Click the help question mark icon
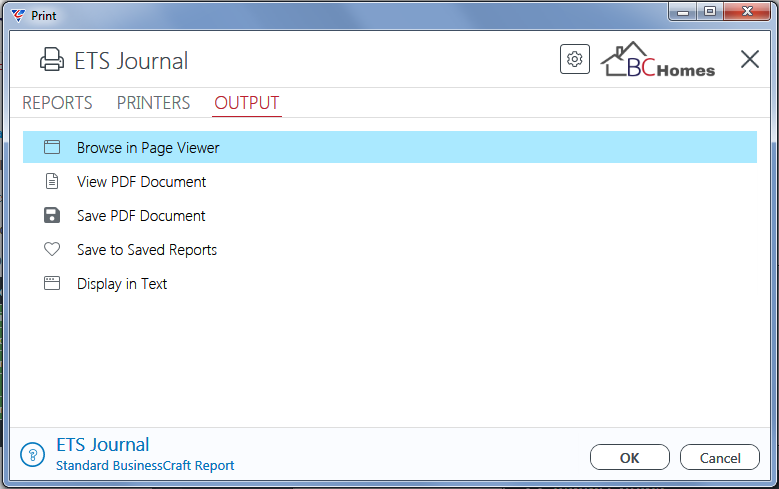This screenshot has height=489, width=779. pos(32,455)
